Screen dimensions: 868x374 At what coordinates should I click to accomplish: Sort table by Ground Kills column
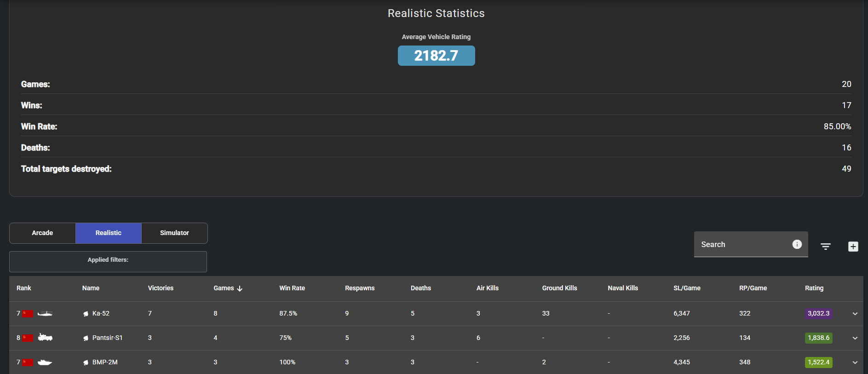click(559, 288)
